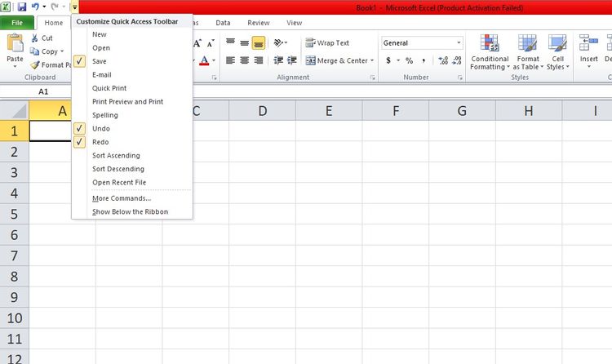Screen dimensions: 612x364
Task: Click the Copy button
Action: pyautogui.click(x=47, y=51)
